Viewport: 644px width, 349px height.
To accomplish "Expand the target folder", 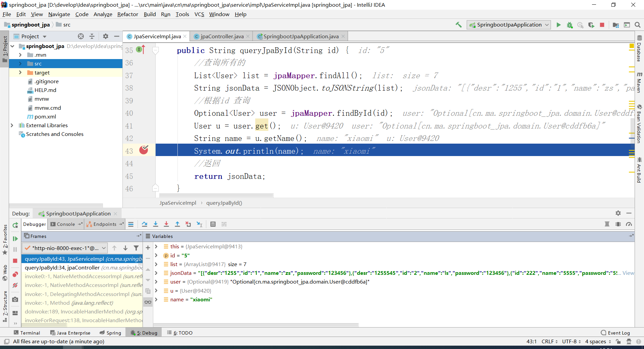I will [x=20, y=72].
